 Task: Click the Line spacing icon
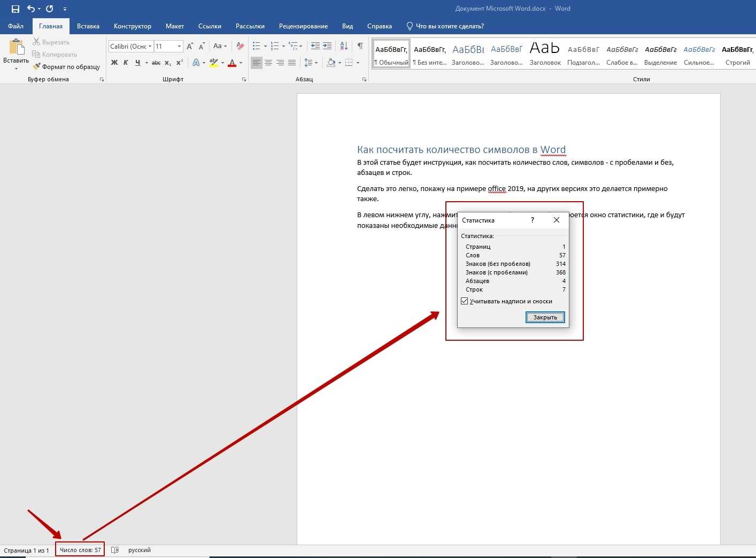(x=308, y=63)
